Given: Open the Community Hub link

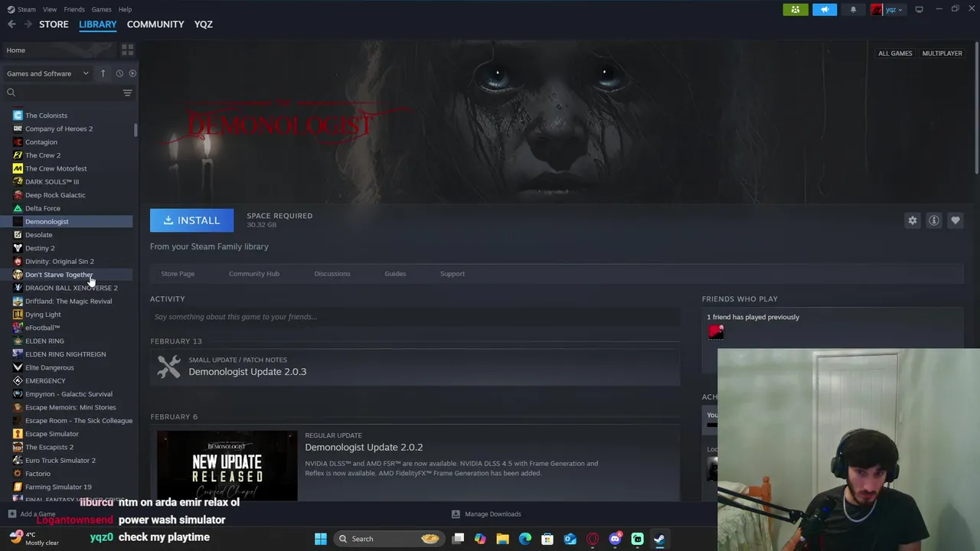Looking at the screenshot, I should click(254, 274).
